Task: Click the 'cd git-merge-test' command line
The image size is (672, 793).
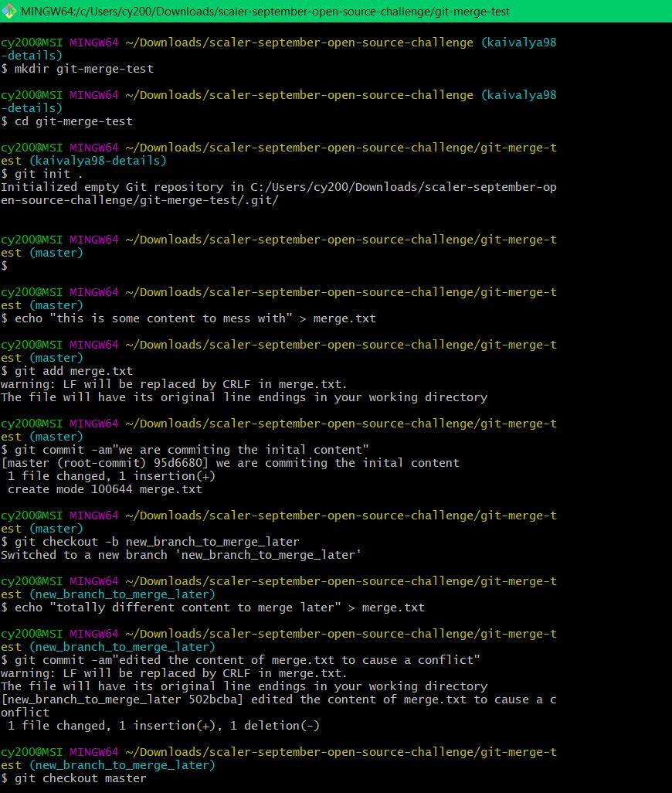Action: (x=66, y=121)
